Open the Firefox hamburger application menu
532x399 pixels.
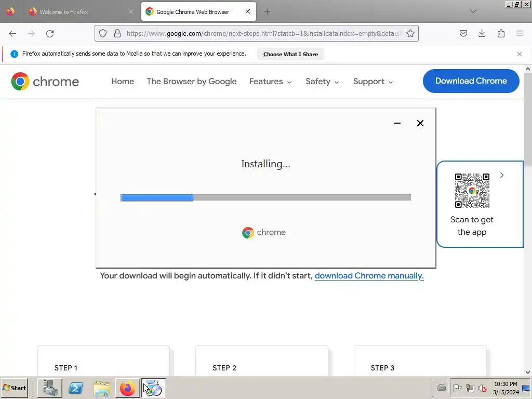click(x=520, y=33)
